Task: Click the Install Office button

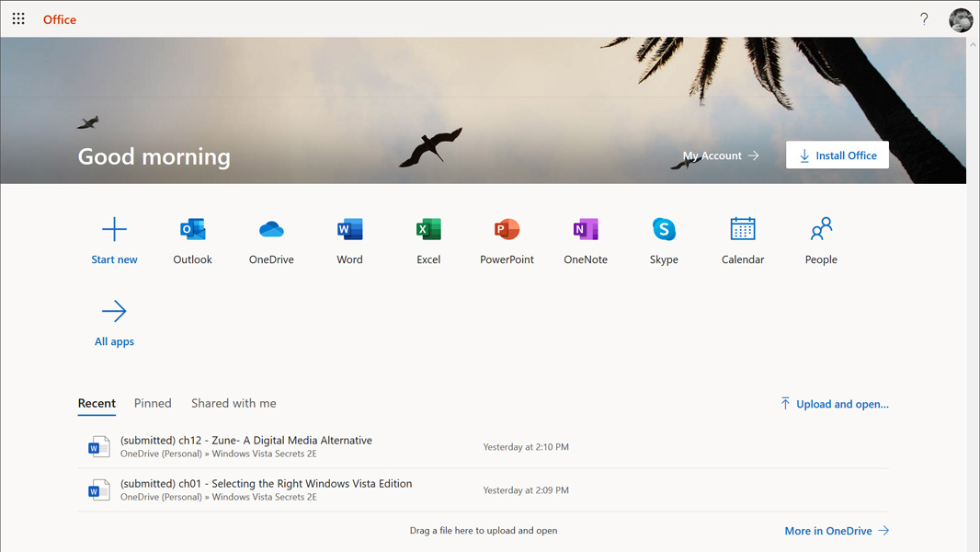Action: (837, 155)
